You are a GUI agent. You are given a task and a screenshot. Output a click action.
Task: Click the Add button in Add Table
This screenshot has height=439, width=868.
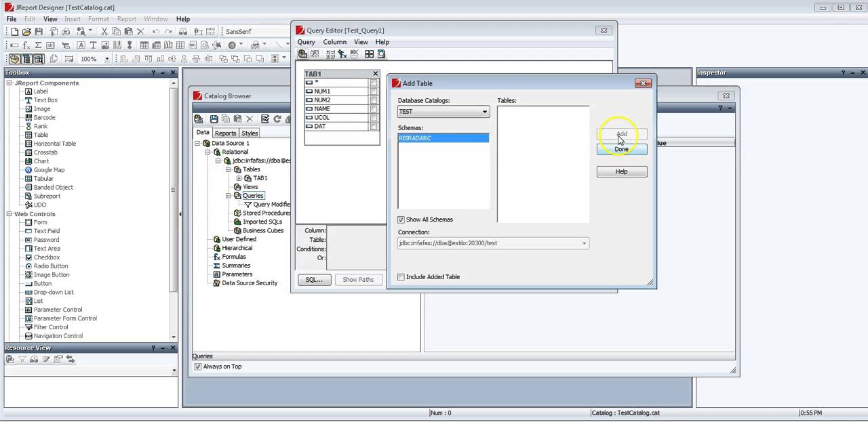coord(622,134)
